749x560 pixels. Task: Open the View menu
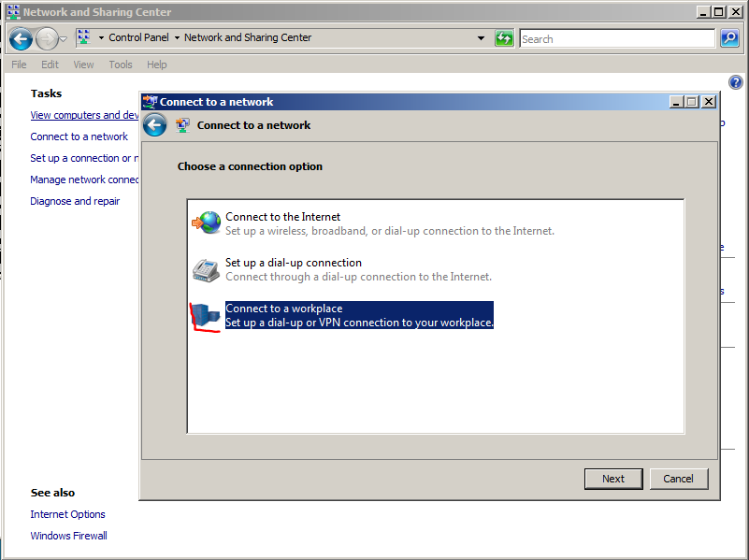(83, 65)
